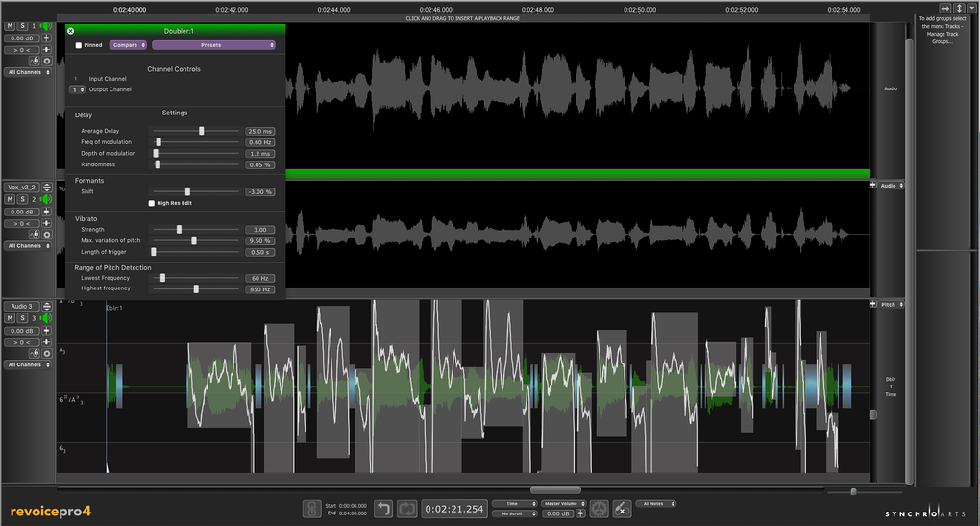Open the All Channels dropdown on track 1
This screenshot has width=980, height=526.
point(28,72)
